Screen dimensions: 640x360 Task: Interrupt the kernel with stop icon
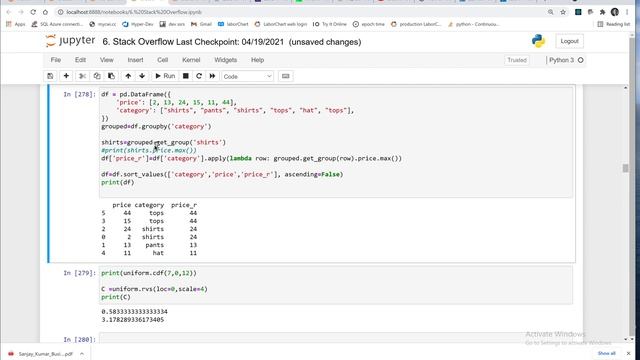pyautogui.click(x=185, y=76)
